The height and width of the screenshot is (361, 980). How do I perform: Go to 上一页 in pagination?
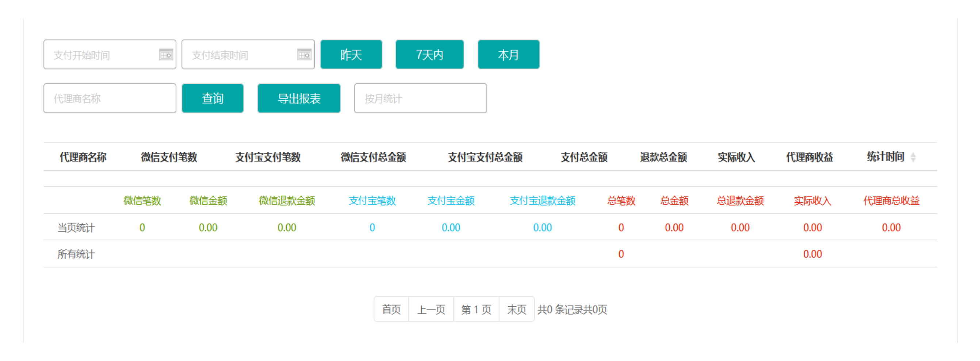point(431,309)
